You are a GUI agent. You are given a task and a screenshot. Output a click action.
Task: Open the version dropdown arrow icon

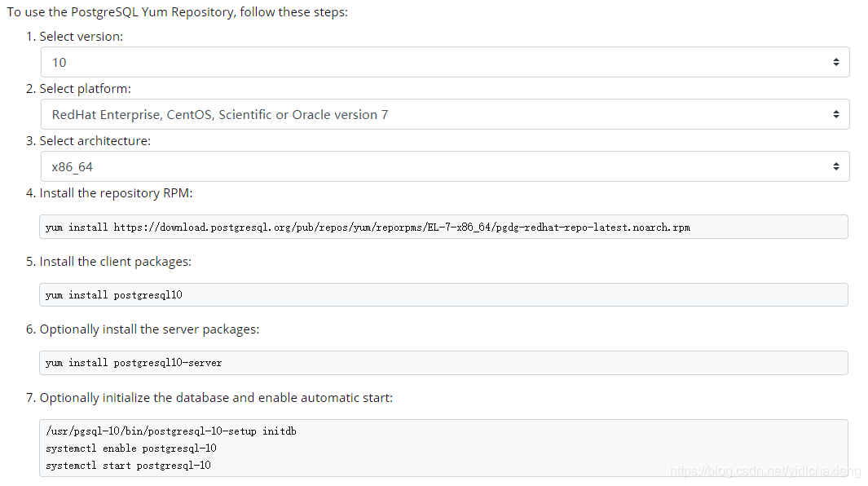836,61
